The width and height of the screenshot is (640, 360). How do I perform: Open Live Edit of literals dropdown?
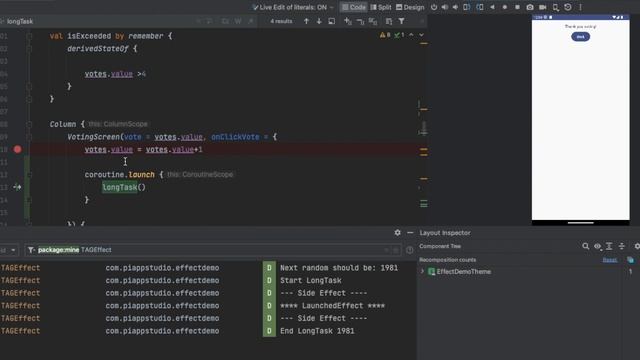click(293, 7)
